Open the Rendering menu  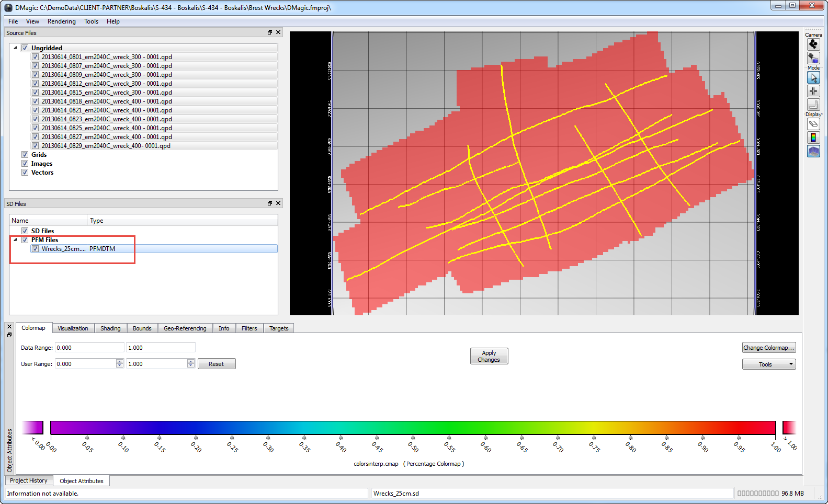[61, 21]
